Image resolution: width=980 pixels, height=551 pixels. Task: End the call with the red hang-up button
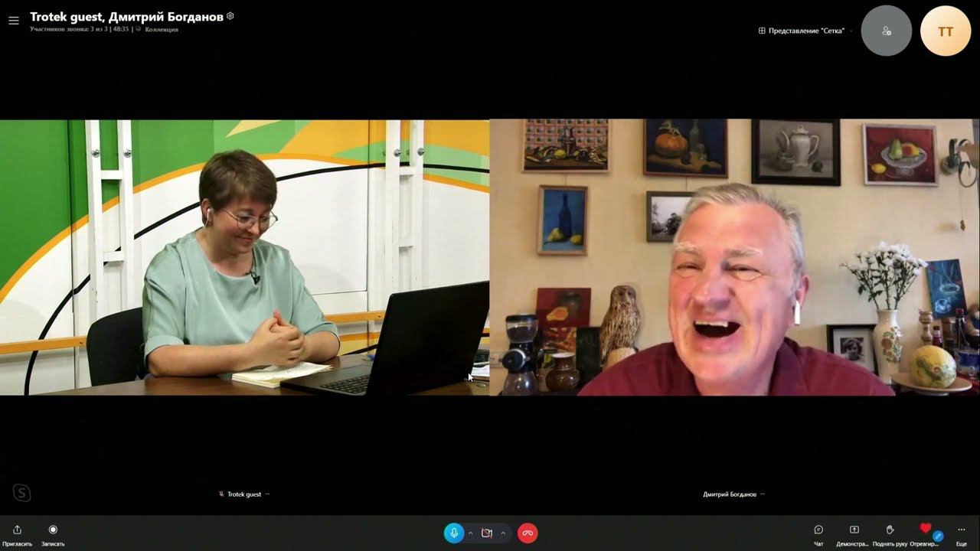tap(528, 533)
